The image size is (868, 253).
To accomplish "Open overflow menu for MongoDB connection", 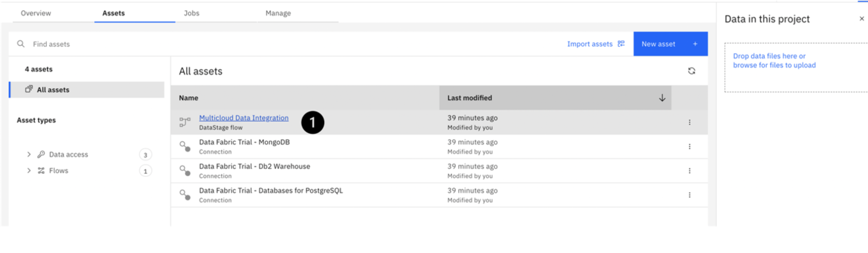I will [690, 146].
